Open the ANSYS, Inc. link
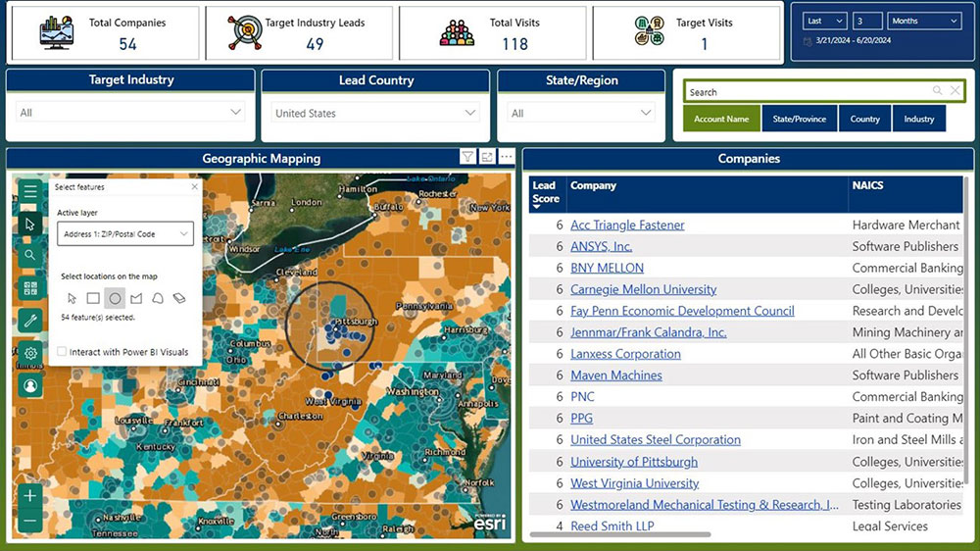This screenshot has width=980, height=551. 602,246
